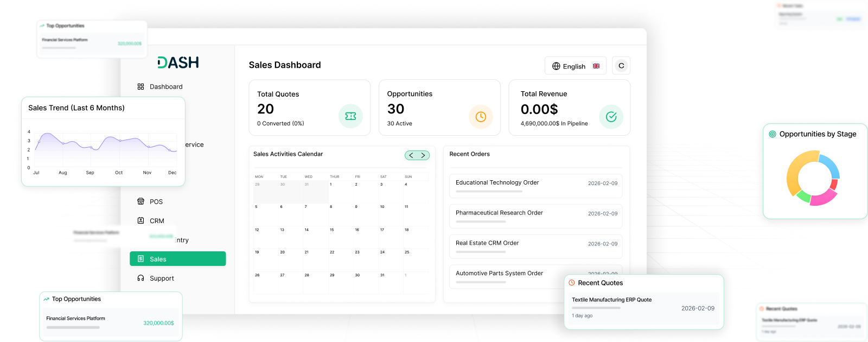Open CRM menu item
868x342 pixels.
(157, 221)
